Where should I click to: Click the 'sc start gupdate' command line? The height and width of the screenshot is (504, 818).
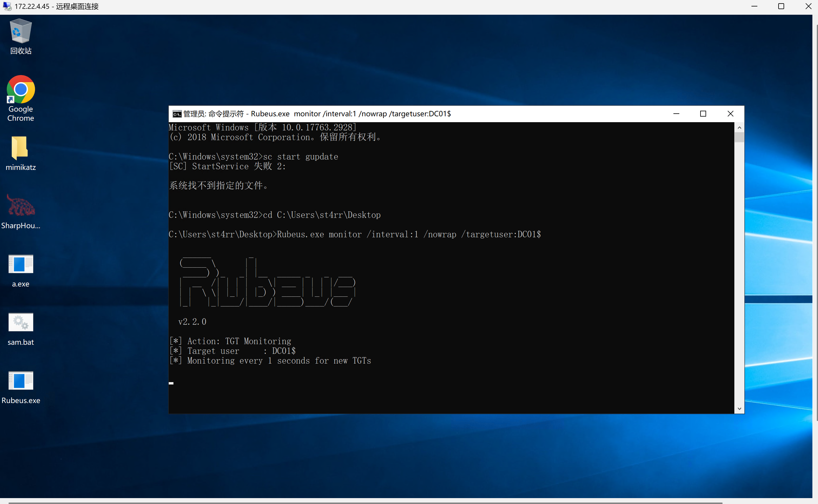point(253,157)
